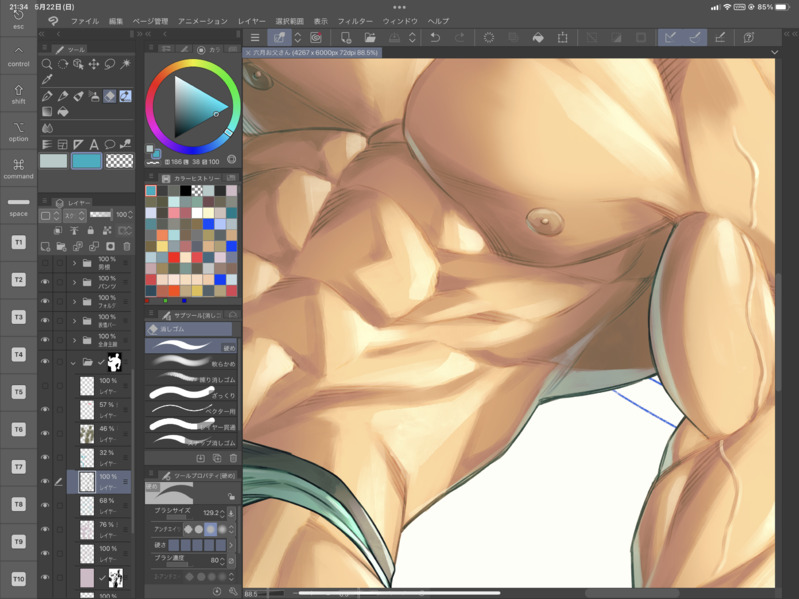
Task: Toggle snap to ruler in command bar
Action: (671, 38)
